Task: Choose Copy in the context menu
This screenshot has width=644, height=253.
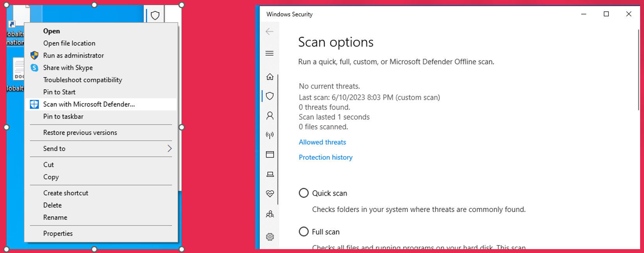Action: click(101, 177)
